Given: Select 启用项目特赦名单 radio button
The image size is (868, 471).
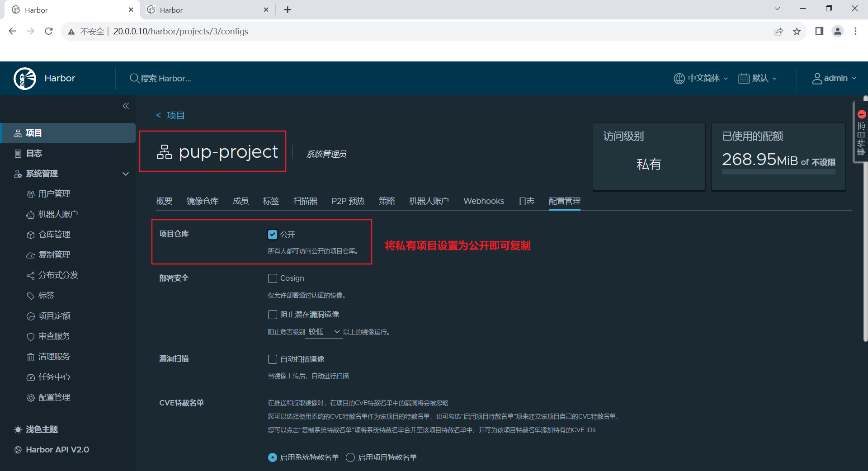Looking at the screenshot, I should pos(350,457).
